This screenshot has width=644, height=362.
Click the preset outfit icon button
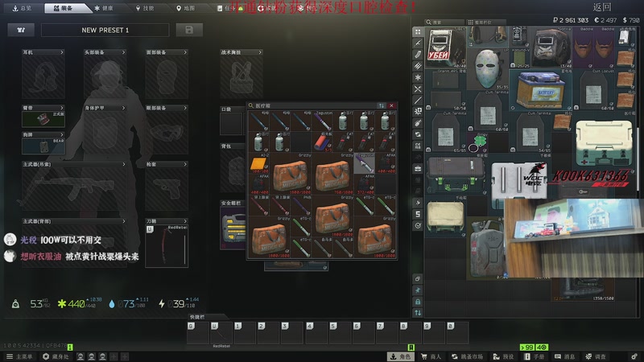pos(21,30)
